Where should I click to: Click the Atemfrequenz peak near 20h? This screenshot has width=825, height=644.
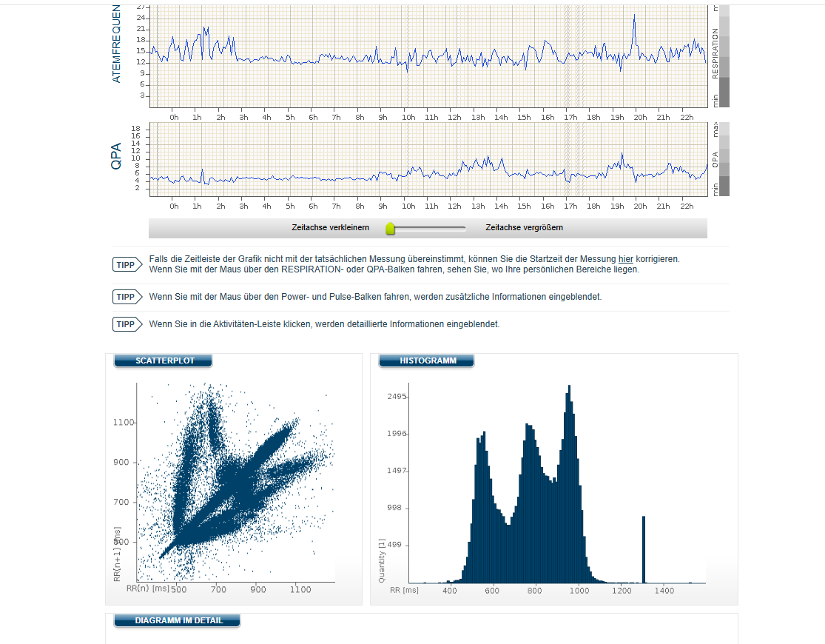coord(635,17)
